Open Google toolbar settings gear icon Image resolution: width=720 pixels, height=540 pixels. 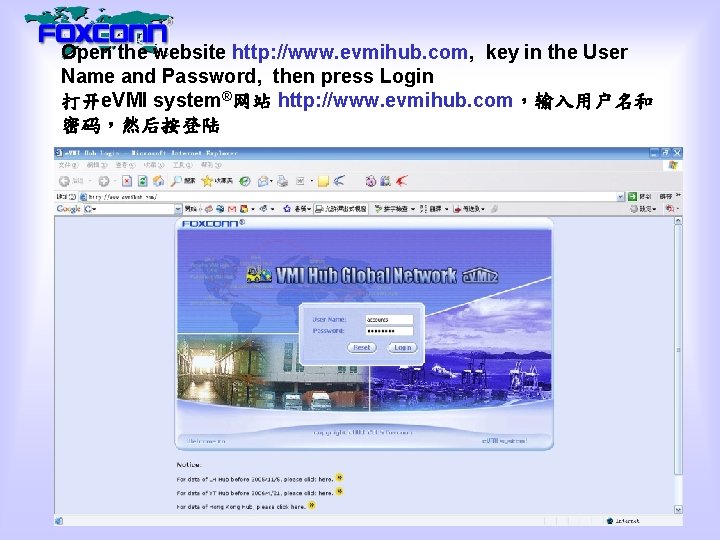point(634,209)
